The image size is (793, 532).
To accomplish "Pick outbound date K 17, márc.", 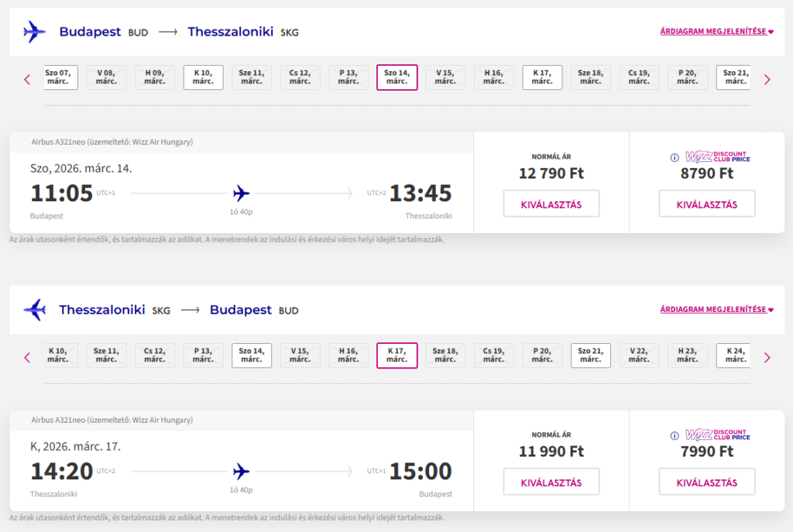I will click(x=542, y=77).
